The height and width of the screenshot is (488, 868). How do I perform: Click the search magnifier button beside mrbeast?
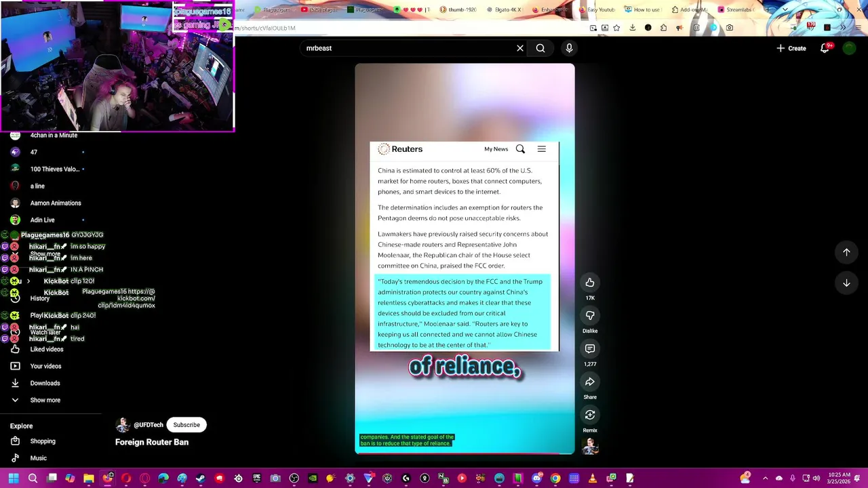[540, 48]
